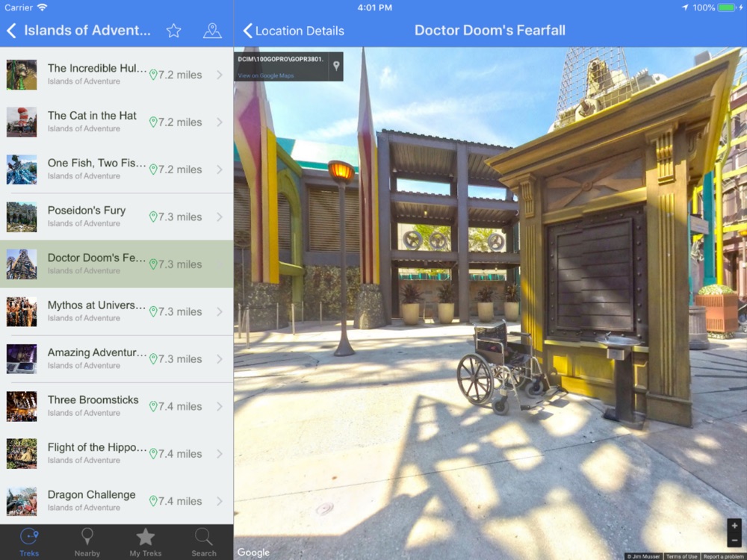Open Poseidon's Fury thumbnail image
Screen dimensions: 747x560
(22, 217)
